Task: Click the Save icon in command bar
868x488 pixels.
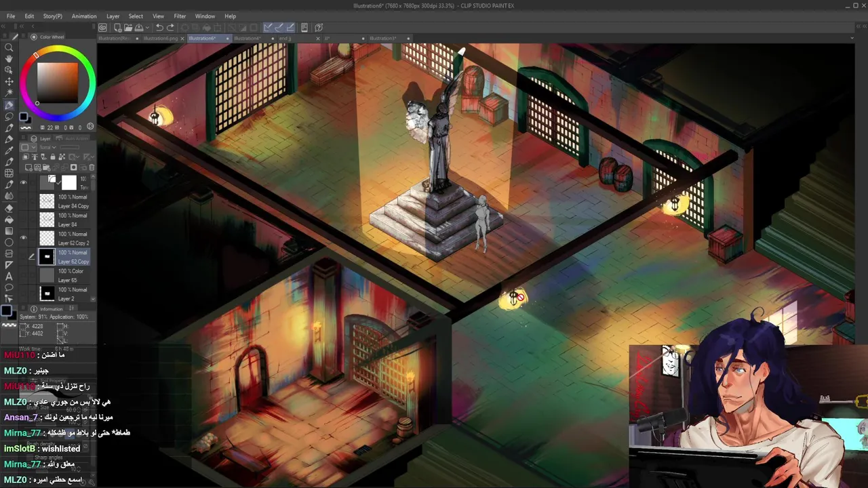Action: coord(138,28)
